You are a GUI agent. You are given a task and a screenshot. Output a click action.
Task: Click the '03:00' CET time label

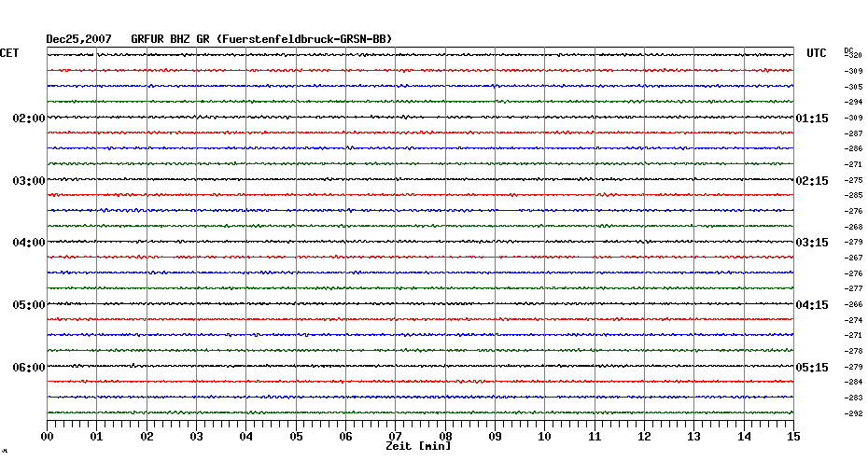[x=29, y=181]
